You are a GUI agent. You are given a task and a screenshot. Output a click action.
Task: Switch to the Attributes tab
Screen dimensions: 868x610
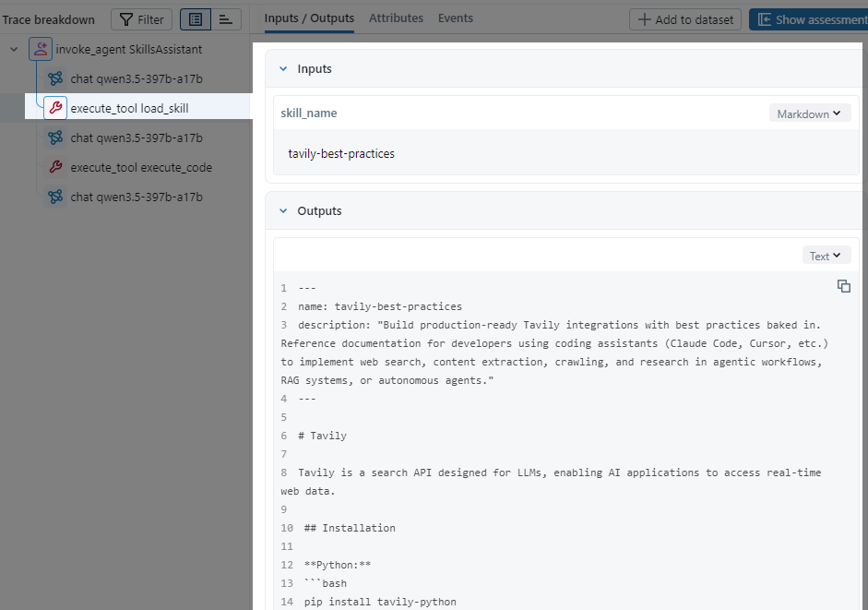click(396, 17)
